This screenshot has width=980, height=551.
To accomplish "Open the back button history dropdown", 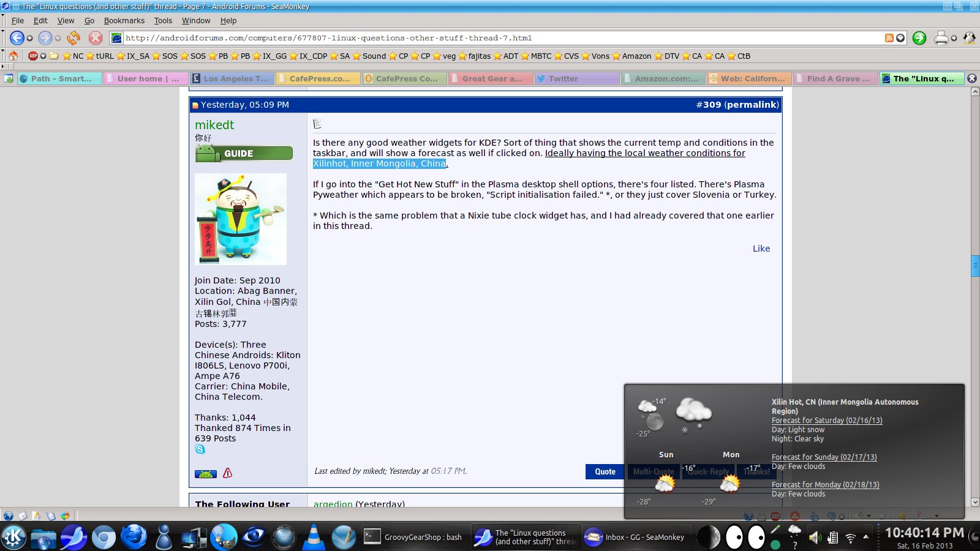I will [29, 38].
